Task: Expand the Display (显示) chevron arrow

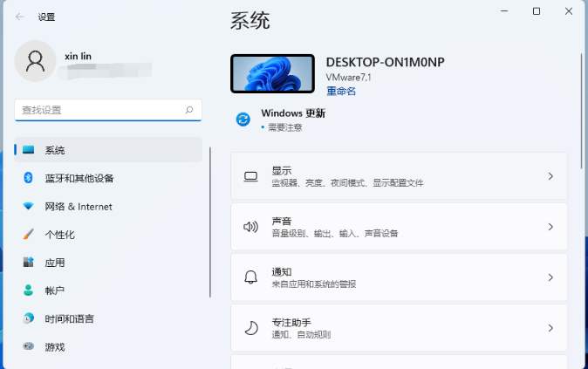Action: point(550,176)
